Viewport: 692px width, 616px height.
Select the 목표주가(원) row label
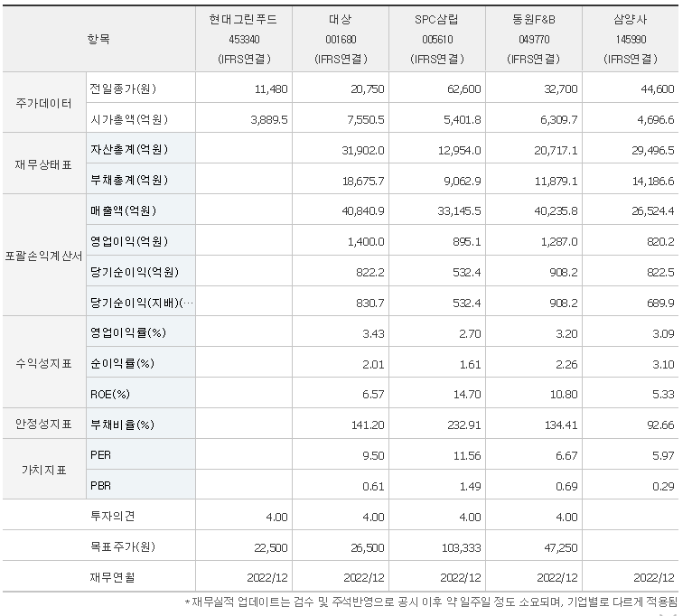[x=123, y=546]
